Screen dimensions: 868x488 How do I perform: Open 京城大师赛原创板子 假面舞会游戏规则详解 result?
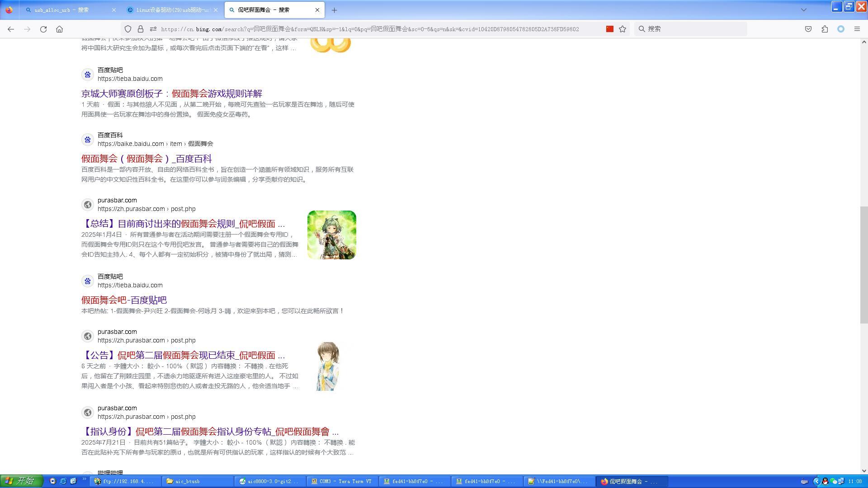[172, 94]
